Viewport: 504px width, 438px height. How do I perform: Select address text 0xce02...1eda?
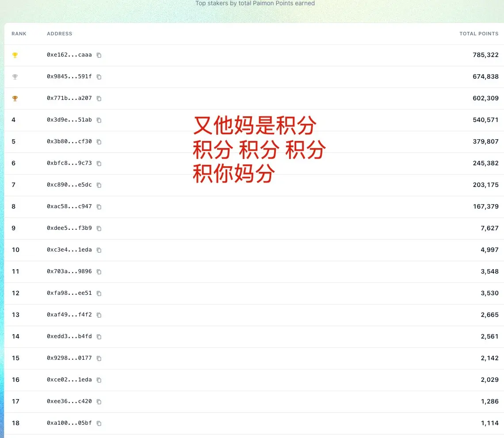click(x=69, y=380)
